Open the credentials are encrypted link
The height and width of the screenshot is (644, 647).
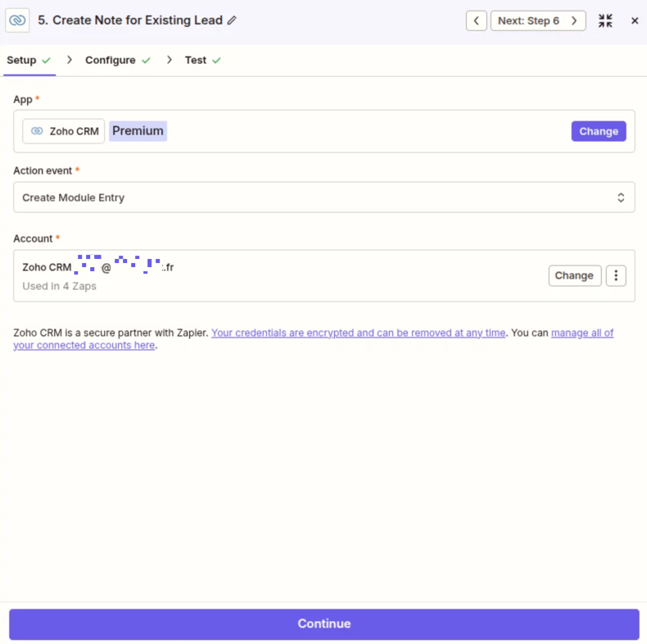pos(358,333)
